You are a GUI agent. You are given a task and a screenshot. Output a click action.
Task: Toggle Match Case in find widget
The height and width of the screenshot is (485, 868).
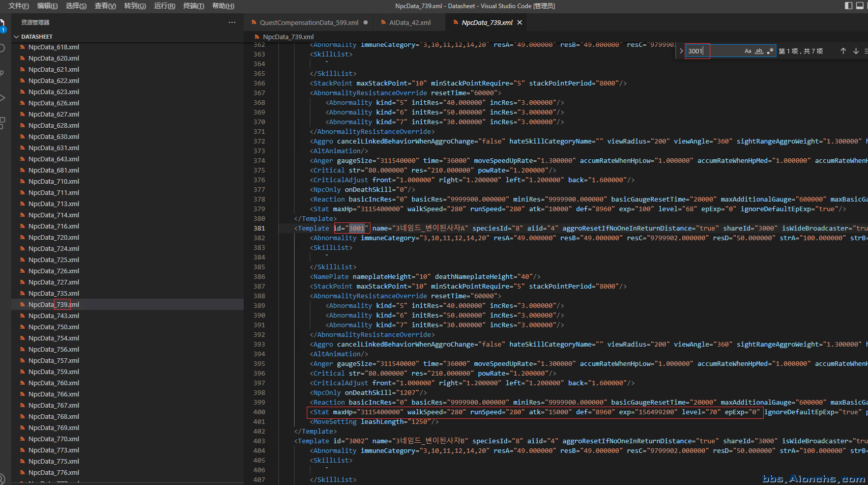pyautogui.click(x=748, y=51)
